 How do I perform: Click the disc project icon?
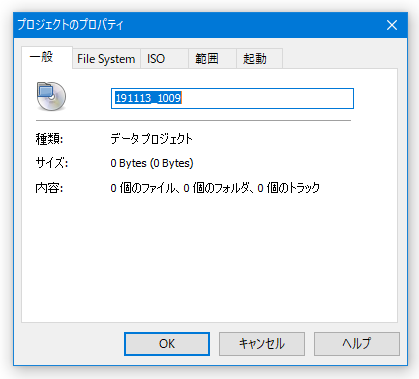point(51,96)
